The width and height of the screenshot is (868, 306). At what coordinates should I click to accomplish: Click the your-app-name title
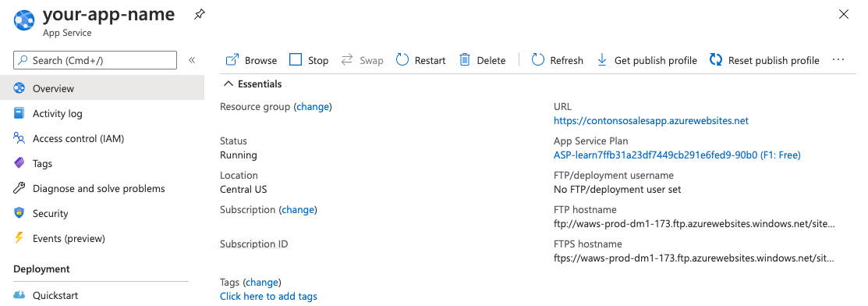pyautogui.click(x=108, y=14)
